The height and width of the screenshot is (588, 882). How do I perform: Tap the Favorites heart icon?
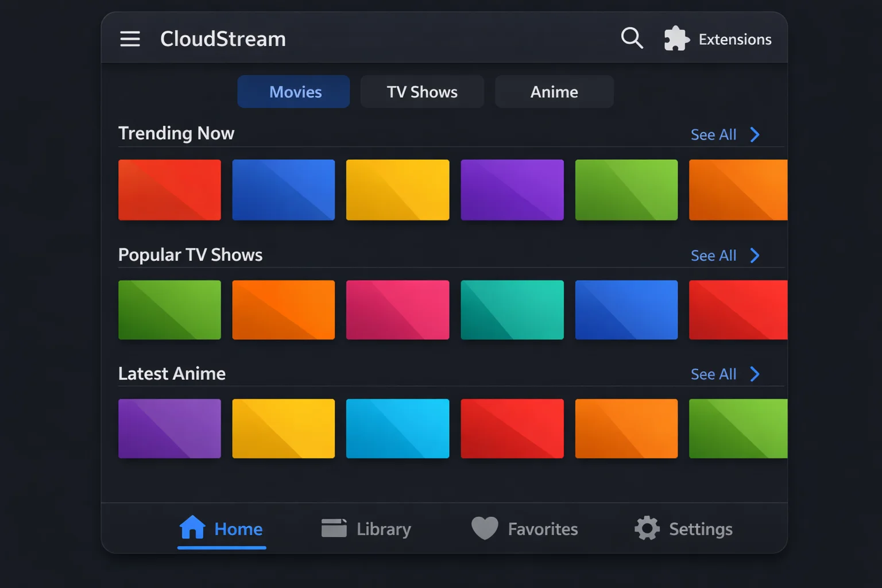tap(485, 528)
